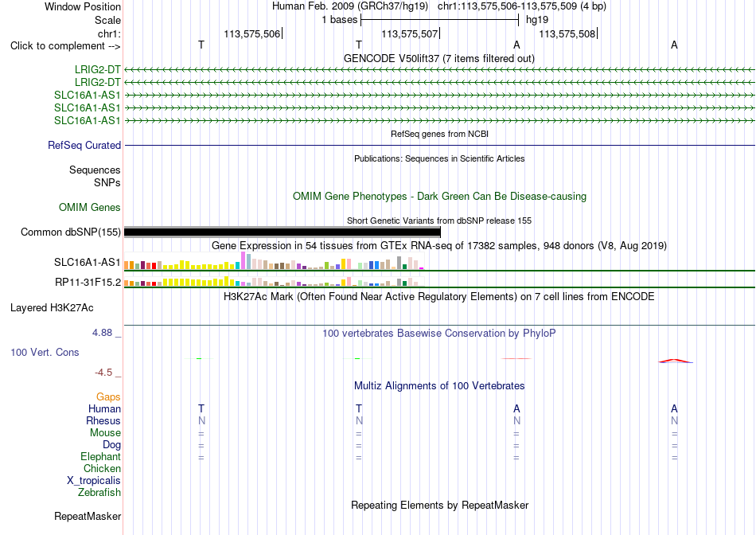Click the 'Click to complement -->' label
The image size is (756, 535).
(x=65, y=46)
